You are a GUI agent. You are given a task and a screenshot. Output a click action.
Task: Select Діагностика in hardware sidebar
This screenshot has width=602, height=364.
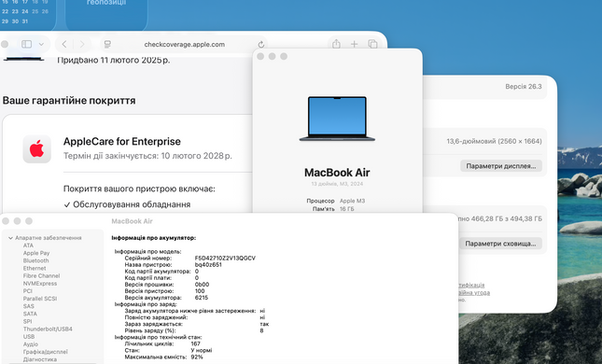pyautogui.click(x=40, y=359)
